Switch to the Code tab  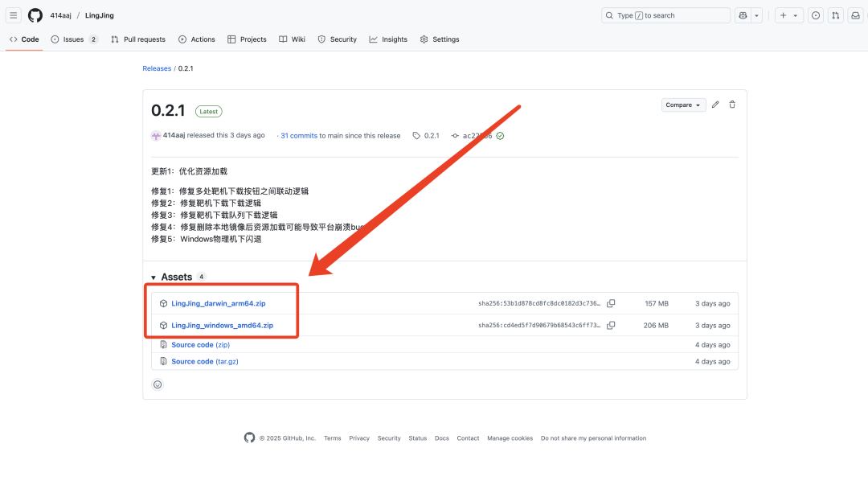(24, 39)
